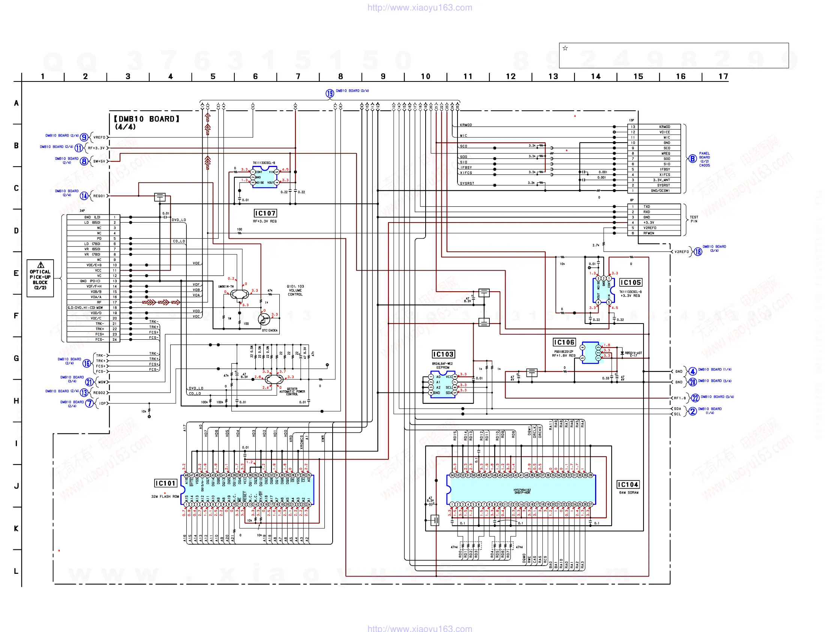Click the IC105 +3.3V REG label
The width and height of the screenshot is (840, 632).
pyautogui.click(x=630, y=282)
